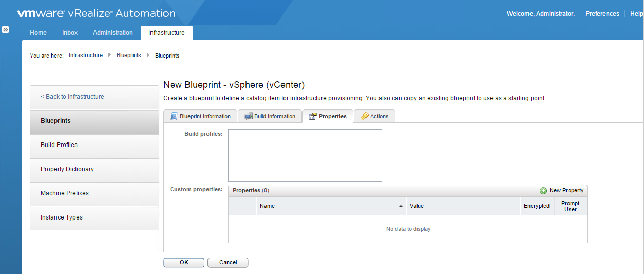Click inside the Build profiles list box
The image size is (644, 274).
(305, 155)
